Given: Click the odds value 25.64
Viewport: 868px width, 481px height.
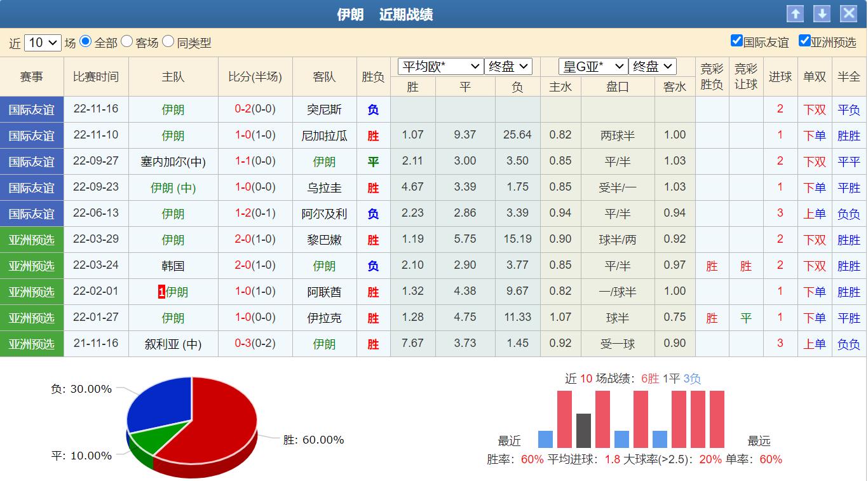Looking at the screenshot, I should click(x=517, y=135).
